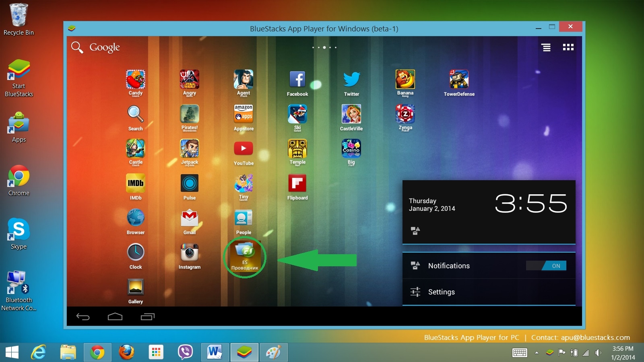Click the Windows Start button
644x362 pixels.
pos(12,353)
